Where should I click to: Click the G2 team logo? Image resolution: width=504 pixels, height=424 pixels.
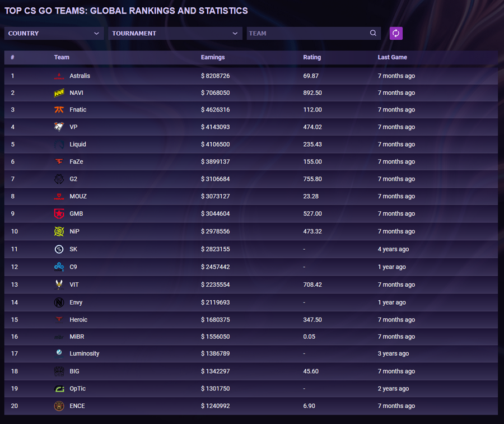pos(59,179)
